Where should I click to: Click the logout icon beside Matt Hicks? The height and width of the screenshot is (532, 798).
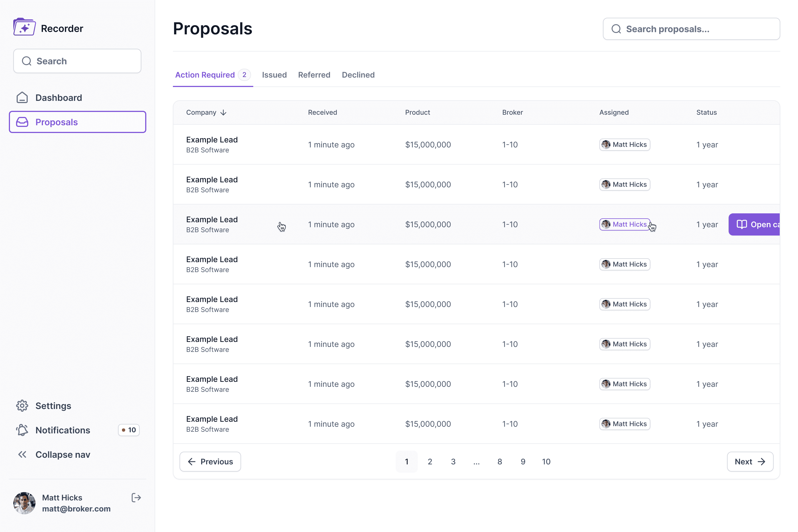136,498
